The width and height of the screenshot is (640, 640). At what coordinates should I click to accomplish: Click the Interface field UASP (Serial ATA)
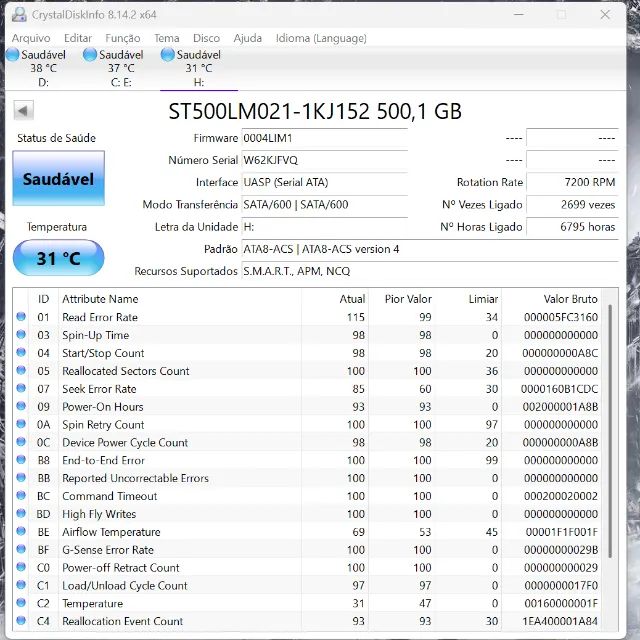324,182
